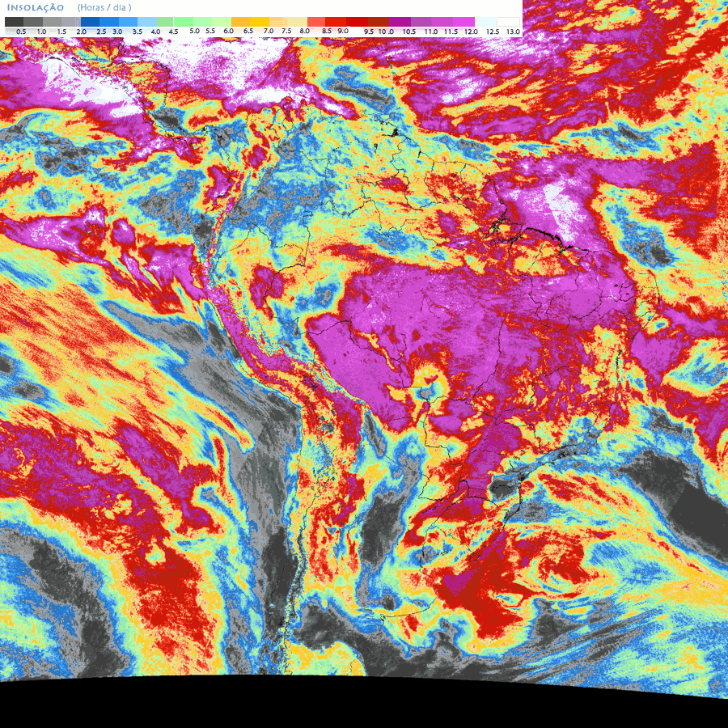Click the darkest gray swatch at the legend's left end
Screen dimensions: 728x728
coord(14,22)
